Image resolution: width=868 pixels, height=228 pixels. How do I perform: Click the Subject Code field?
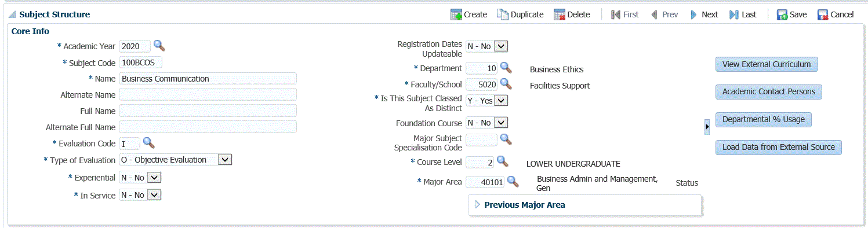(141, 62)
